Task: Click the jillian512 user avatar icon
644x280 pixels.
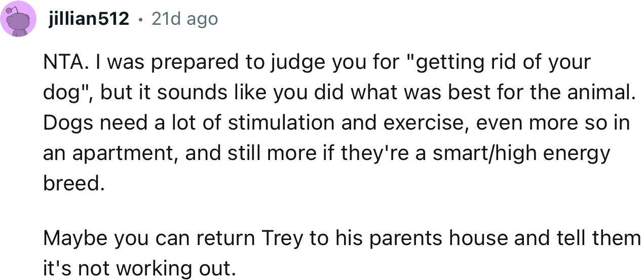Action: click(19, 19)
